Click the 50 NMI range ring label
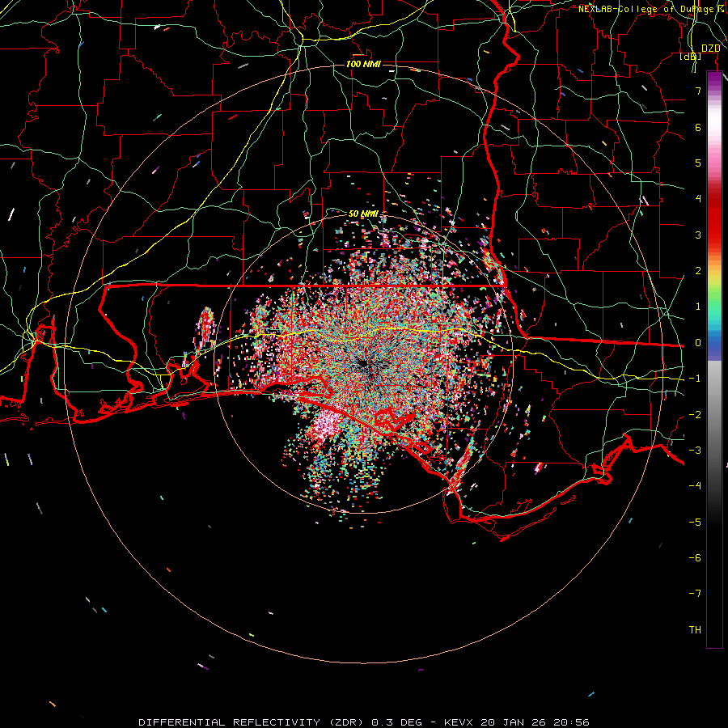This screenshot has height=728, width=728. (363, 214)
